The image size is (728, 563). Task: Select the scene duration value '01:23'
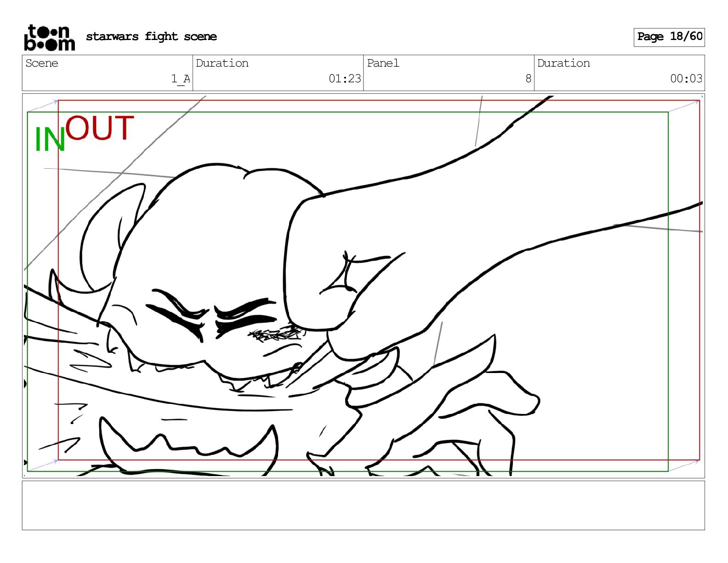click(x=345, y=79)
